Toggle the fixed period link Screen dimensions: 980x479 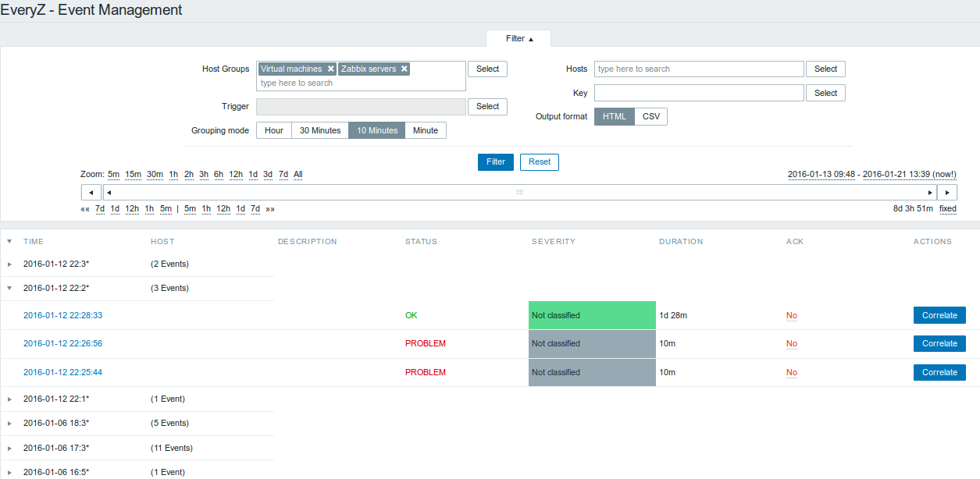(x=948, y=209)
